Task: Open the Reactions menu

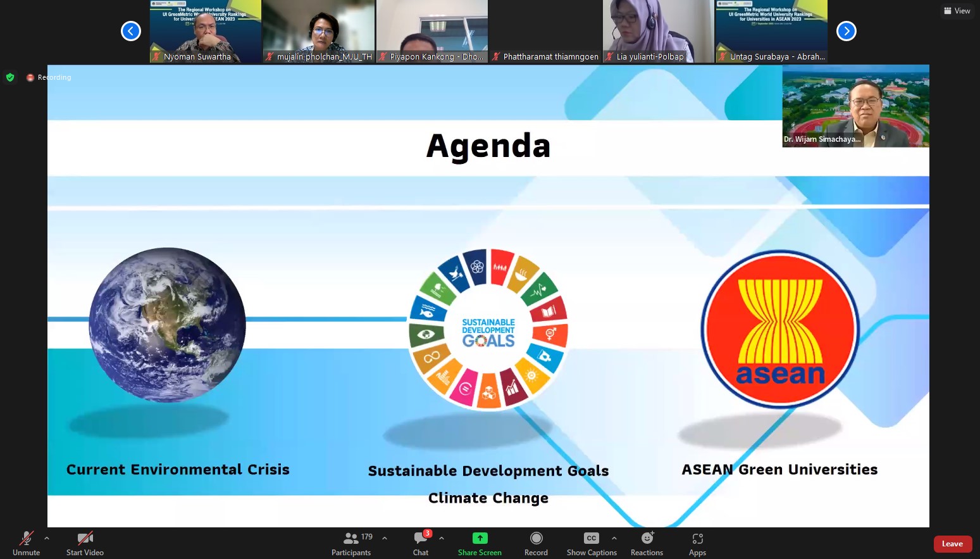Action: tap(647, 543)
